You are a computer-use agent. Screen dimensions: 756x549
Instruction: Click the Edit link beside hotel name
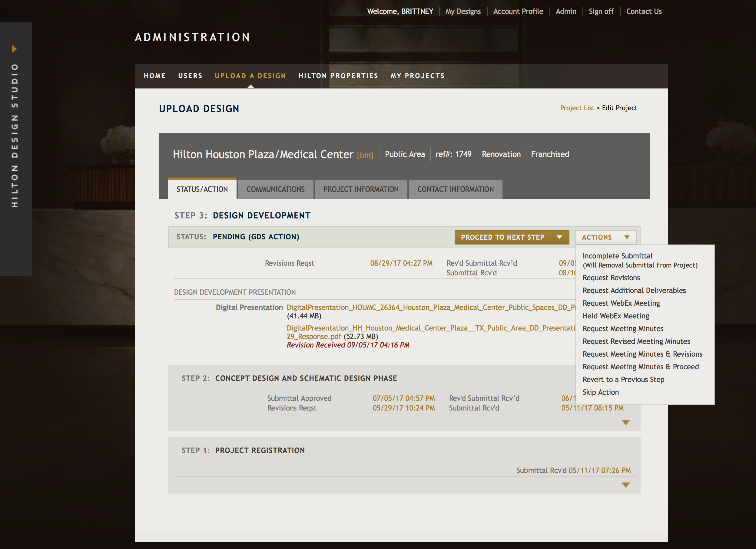(365, 155)
